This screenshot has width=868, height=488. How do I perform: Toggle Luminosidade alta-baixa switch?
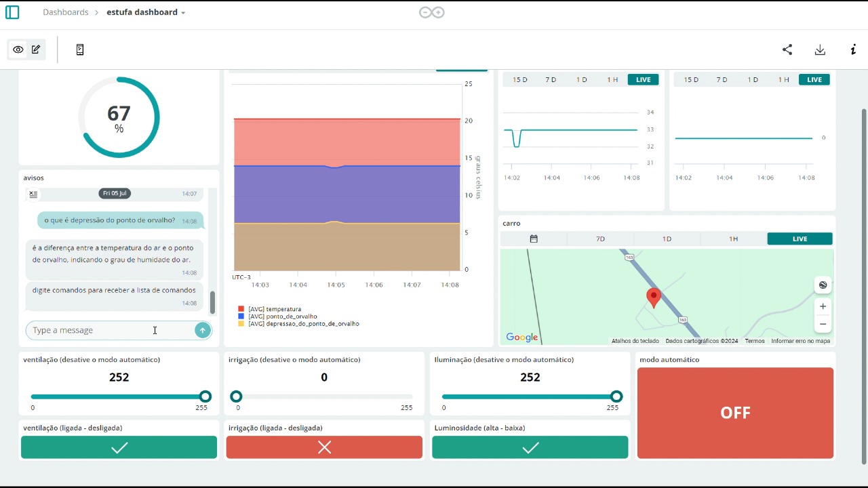click(530, 447)
